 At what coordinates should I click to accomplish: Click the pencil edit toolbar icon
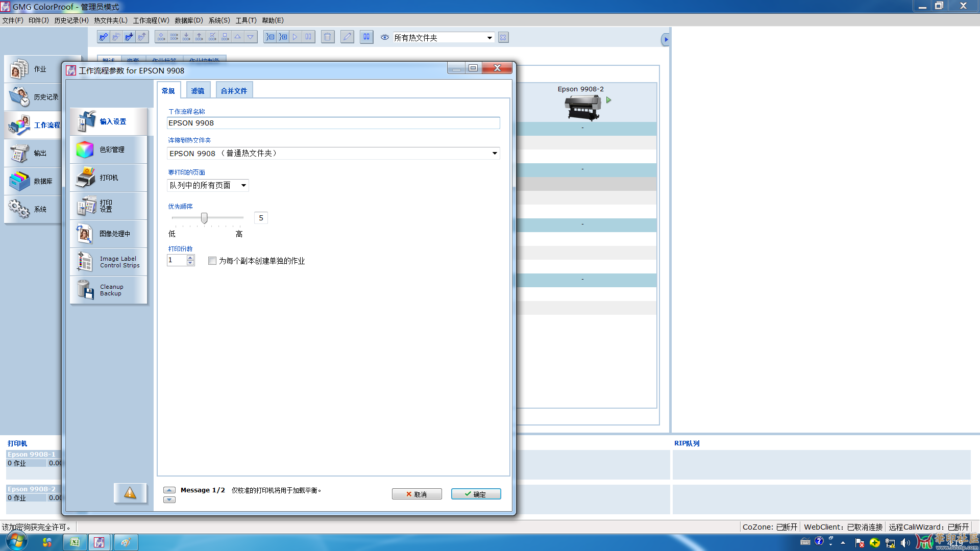tap(347, 37)
